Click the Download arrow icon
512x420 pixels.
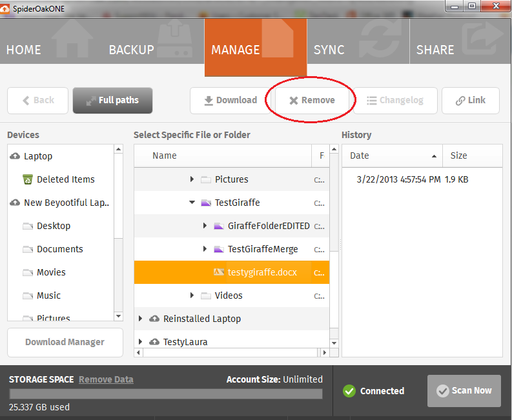209,101
